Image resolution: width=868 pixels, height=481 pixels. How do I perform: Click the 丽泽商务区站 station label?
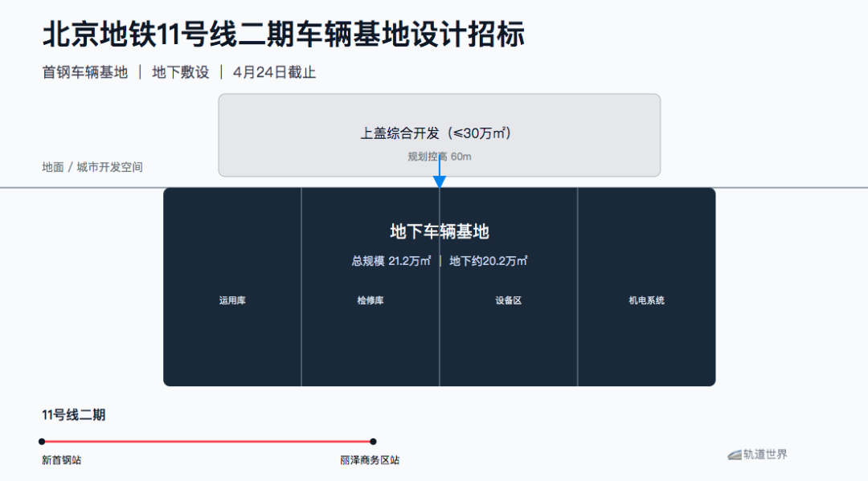[x=370, y=460]
